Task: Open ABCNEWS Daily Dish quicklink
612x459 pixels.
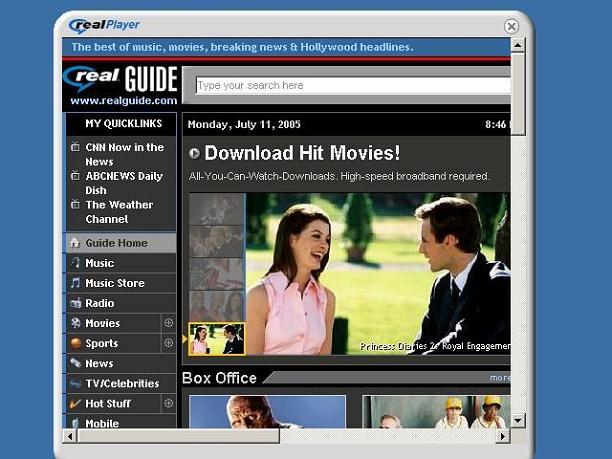Action: click(x=124, y=183)
